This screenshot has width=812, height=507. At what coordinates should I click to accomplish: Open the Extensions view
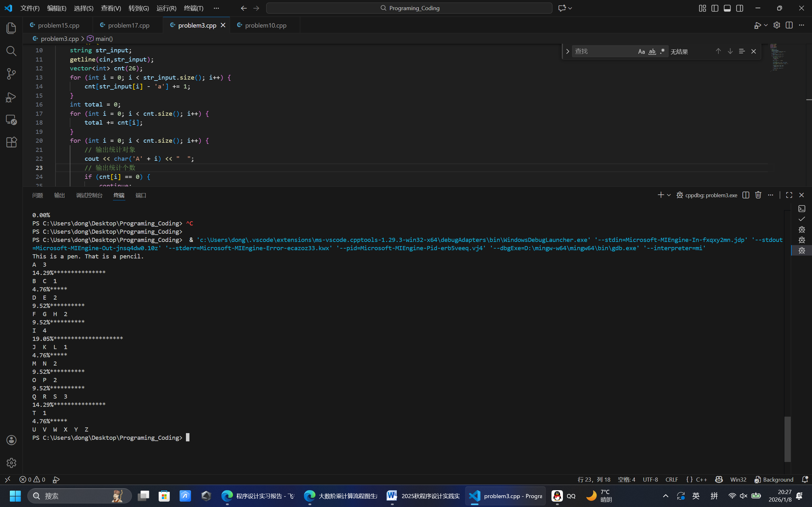coord(11,142)
